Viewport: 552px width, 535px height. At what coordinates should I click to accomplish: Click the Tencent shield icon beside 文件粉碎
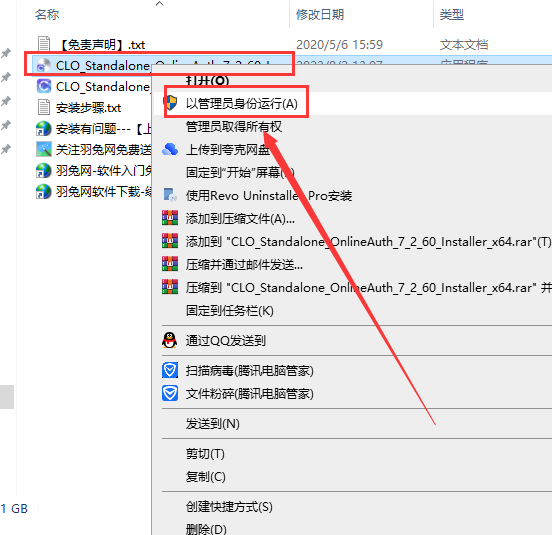170,393
